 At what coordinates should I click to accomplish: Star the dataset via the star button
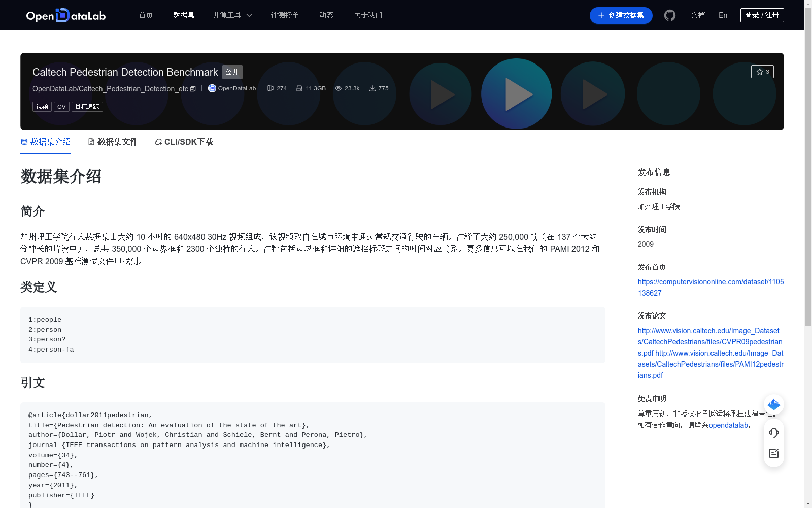coord(762,72)
